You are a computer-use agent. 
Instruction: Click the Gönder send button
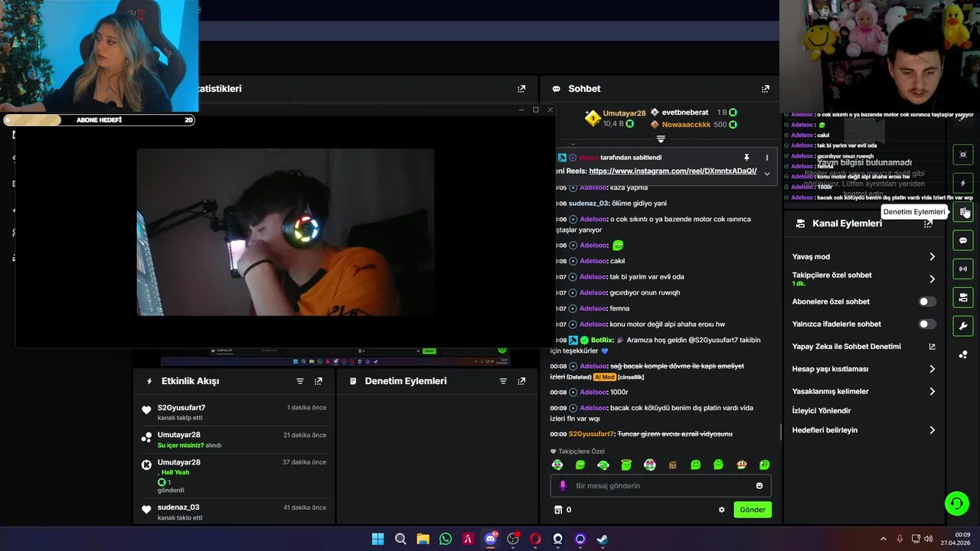(752, 510)
